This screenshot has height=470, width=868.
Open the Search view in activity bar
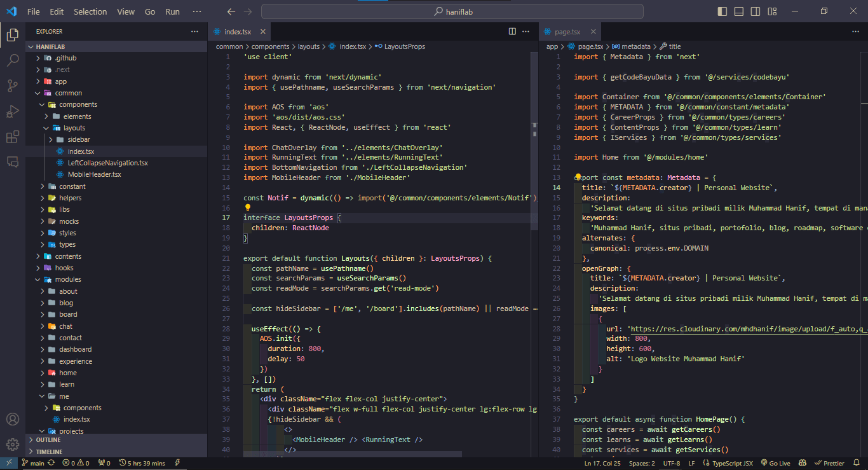point(13,60)
